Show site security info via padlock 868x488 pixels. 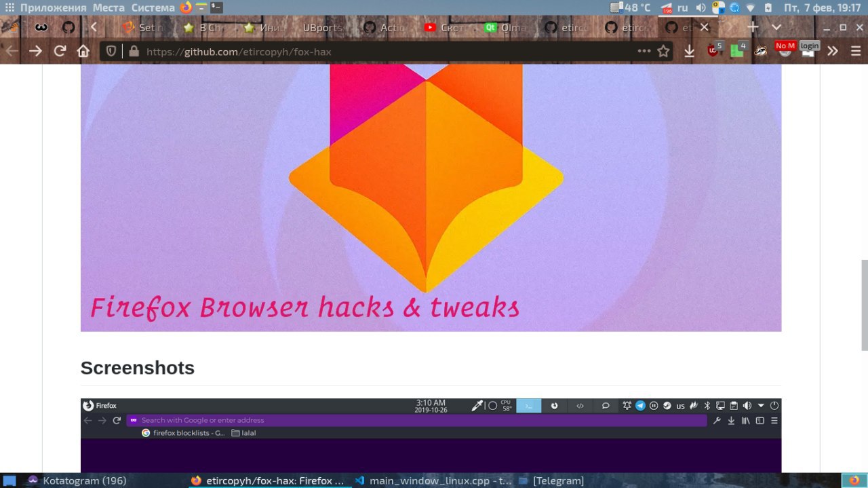pos(134,51)
